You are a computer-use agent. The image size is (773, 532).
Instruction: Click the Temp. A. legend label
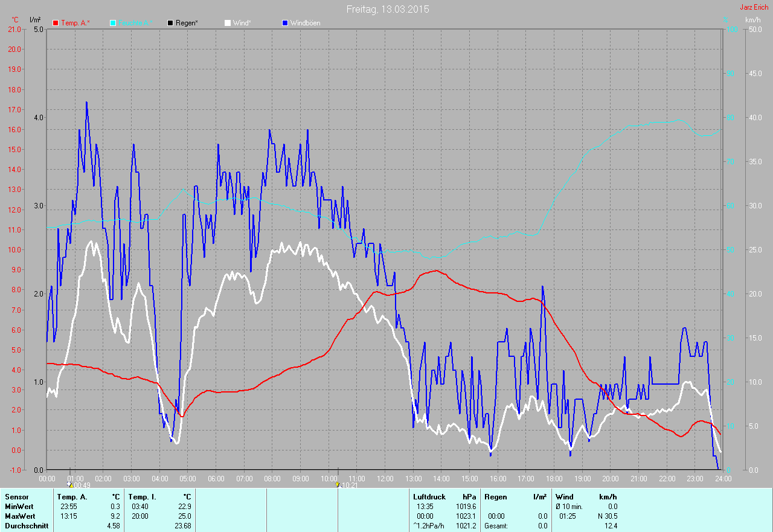click(x=75, y=23)
